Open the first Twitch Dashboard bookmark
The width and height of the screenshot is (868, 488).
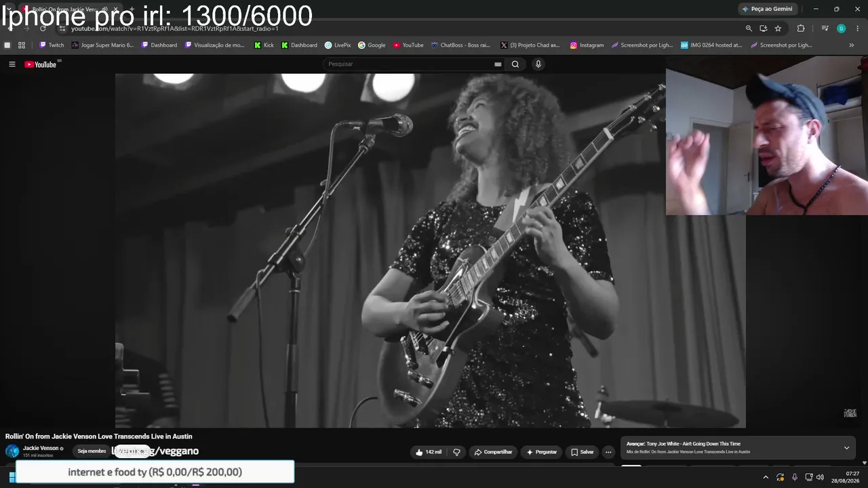[159, 45]
